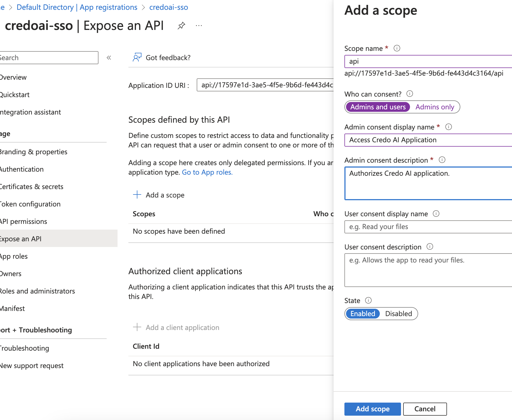The width and height of the screenshot is (512, 420).
Task: Focus Admin consent display name field
Action: (x=428, y=140)
